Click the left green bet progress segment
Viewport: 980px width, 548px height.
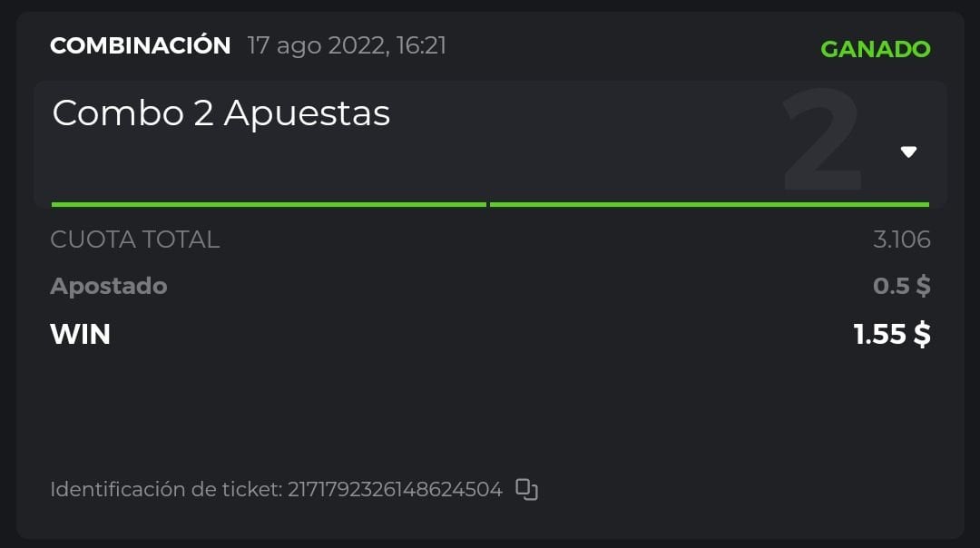269,204
